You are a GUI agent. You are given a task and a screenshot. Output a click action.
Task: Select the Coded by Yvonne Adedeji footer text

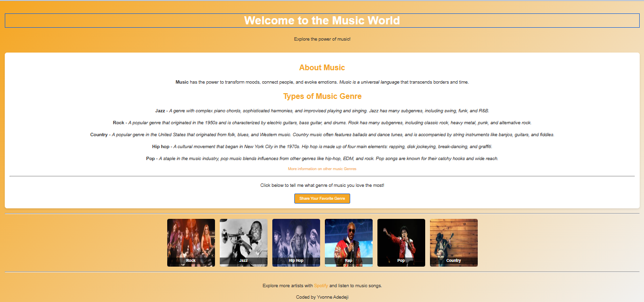tap(322, 297)
